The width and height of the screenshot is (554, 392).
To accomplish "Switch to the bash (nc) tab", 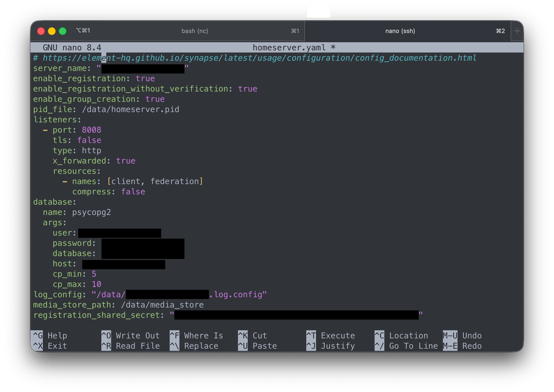I will pos(195,31).
